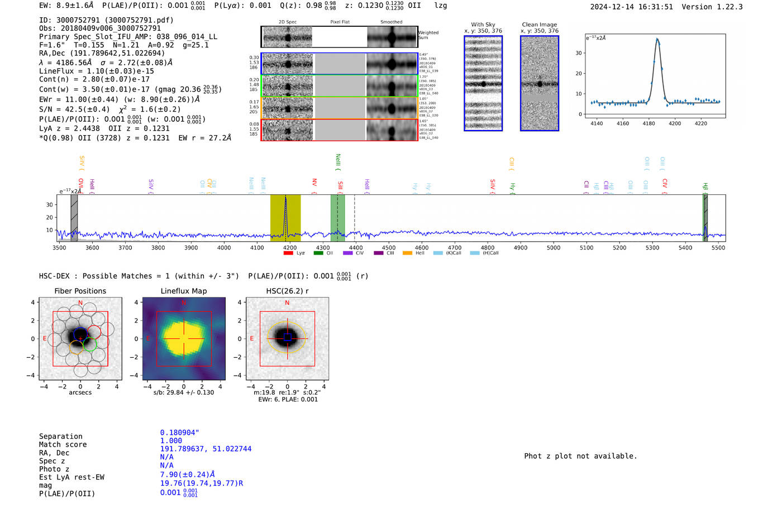This screenshot has height=532, width=782.
Task: Click the yellow highlighted band in the spectrum
Action: [285, 218]
